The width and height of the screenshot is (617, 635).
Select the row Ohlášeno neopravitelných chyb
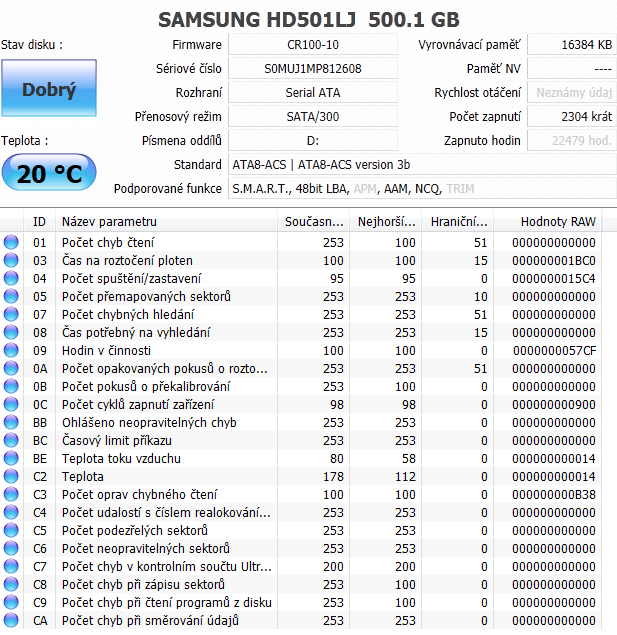(x=301, y=422)
